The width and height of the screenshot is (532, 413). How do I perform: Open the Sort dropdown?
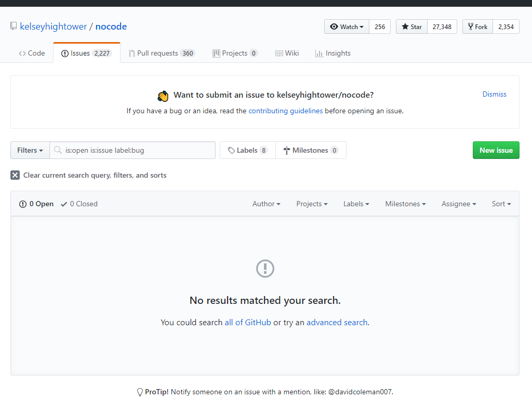501,204
